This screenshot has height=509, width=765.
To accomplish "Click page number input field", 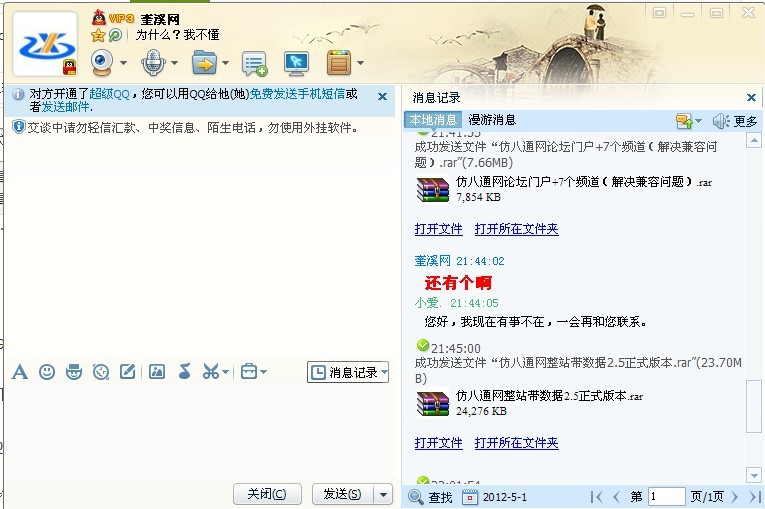I will 666,497.
